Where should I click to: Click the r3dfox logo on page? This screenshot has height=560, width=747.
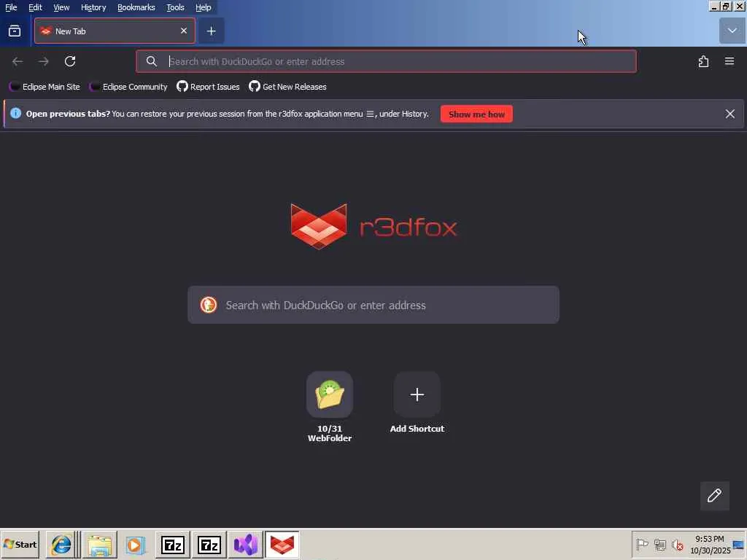[x=373, y=226]
